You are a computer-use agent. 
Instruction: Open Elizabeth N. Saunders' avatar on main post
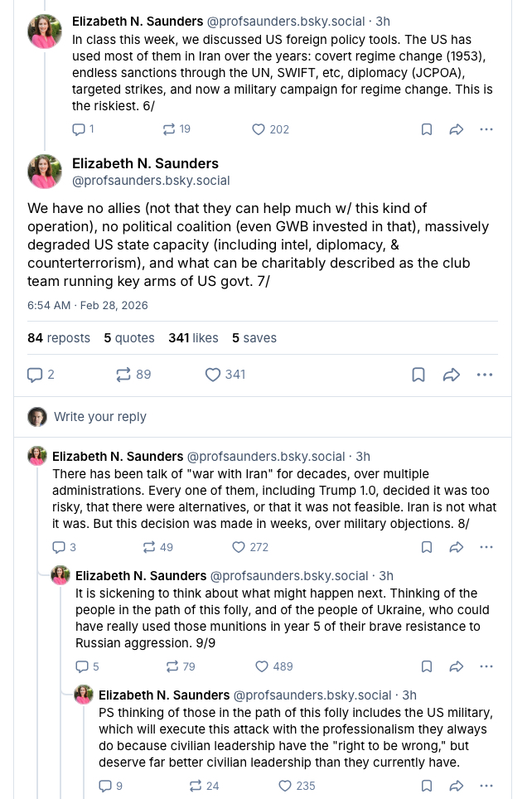click(45, 172)
